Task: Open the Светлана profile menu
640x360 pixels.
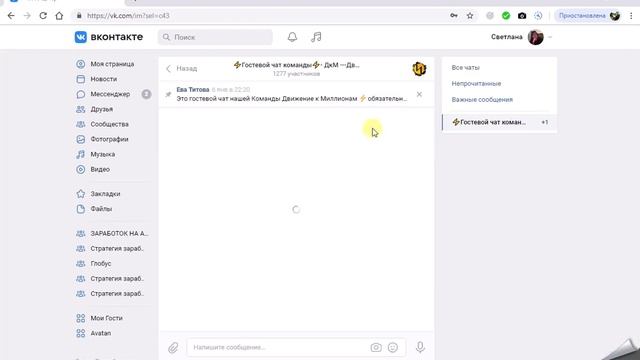Action: coord(521,37)
